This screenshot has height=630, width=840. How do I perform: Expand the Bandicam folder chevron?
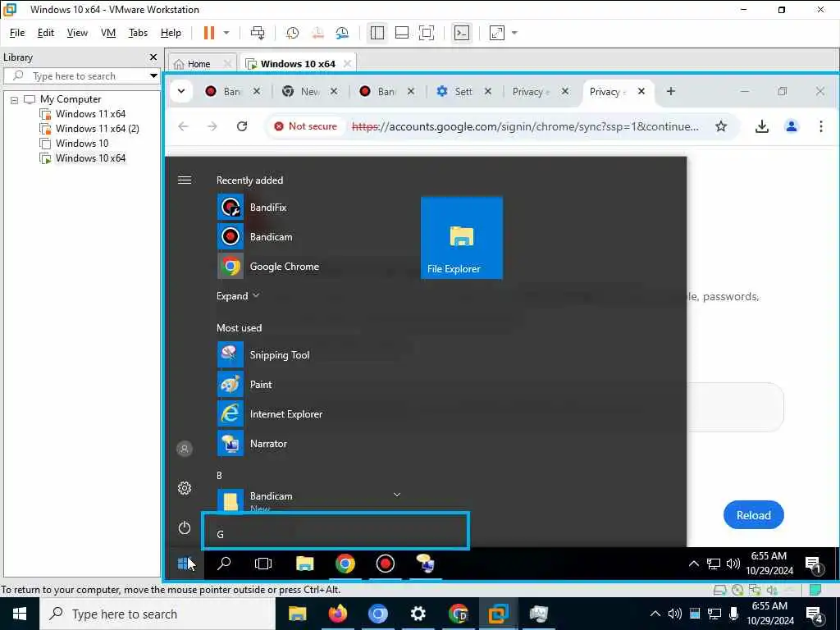pos(396,495)
